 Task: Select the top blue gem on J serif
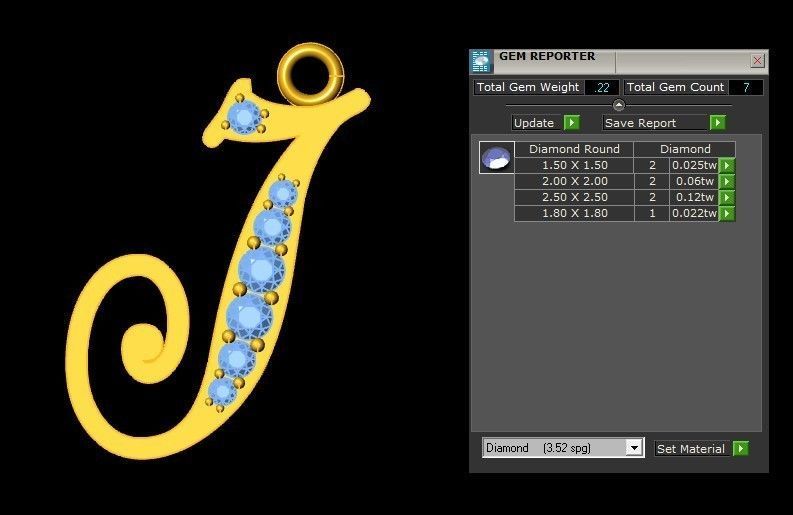coord(244,116)
